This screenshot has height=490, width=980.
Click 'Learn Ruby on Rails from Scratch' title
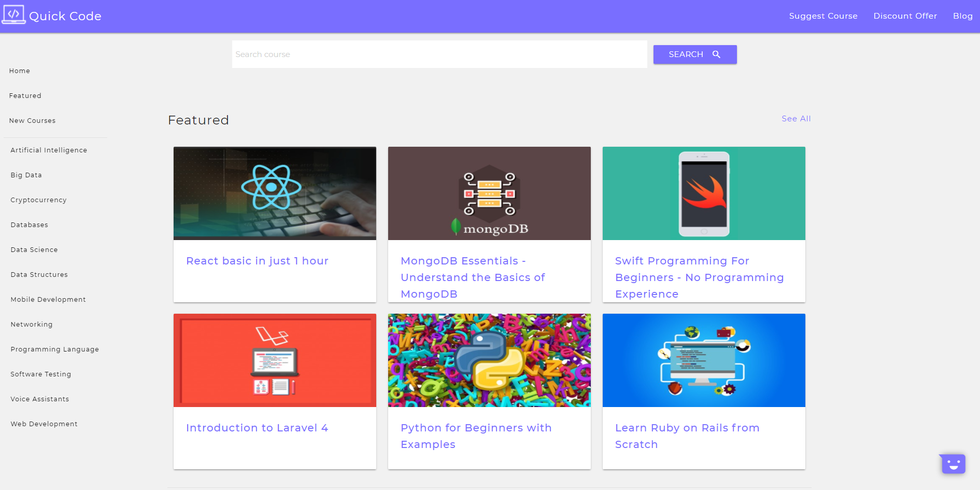(x=687, y=436)
